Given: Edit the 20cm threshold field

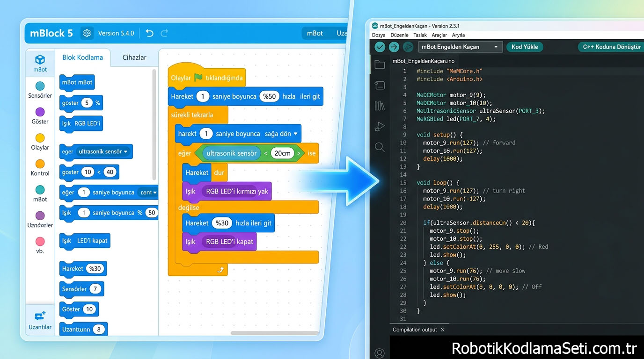Looking at the screenshot, I should pos(282,153).
